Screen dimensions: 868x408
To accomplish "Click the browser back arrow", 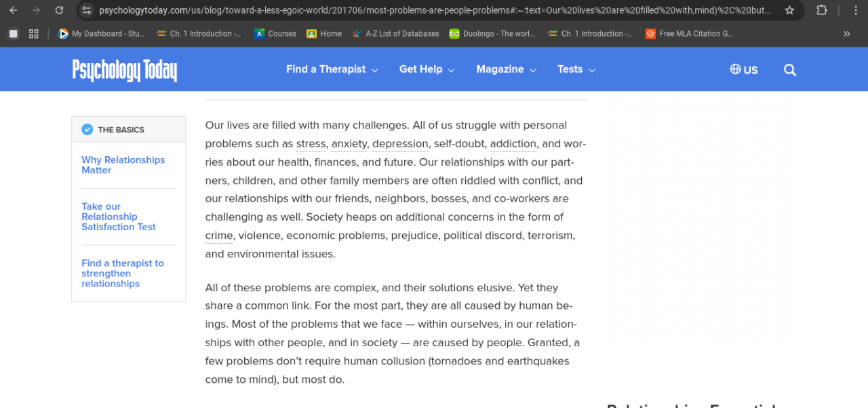I will pos(14,10).
